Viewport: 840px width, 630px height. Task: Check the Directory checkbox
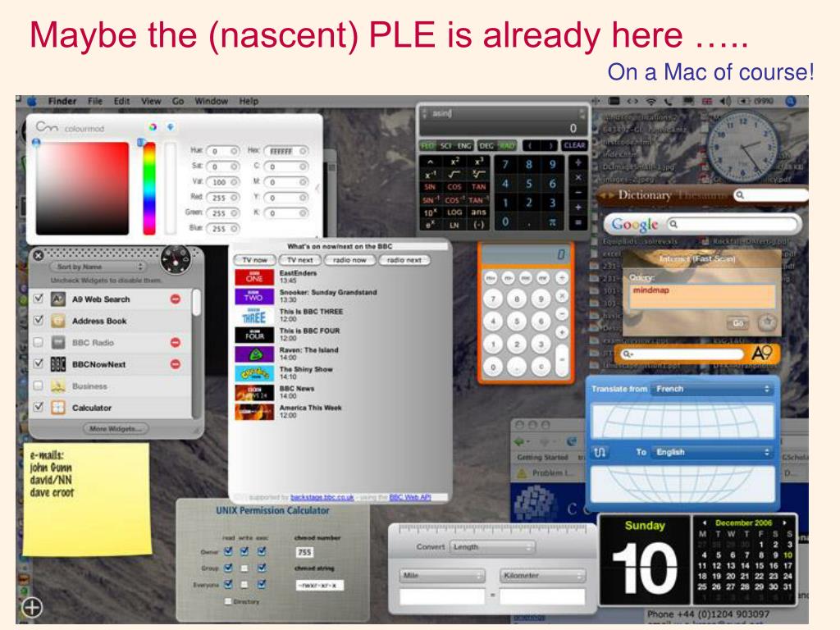228,601
